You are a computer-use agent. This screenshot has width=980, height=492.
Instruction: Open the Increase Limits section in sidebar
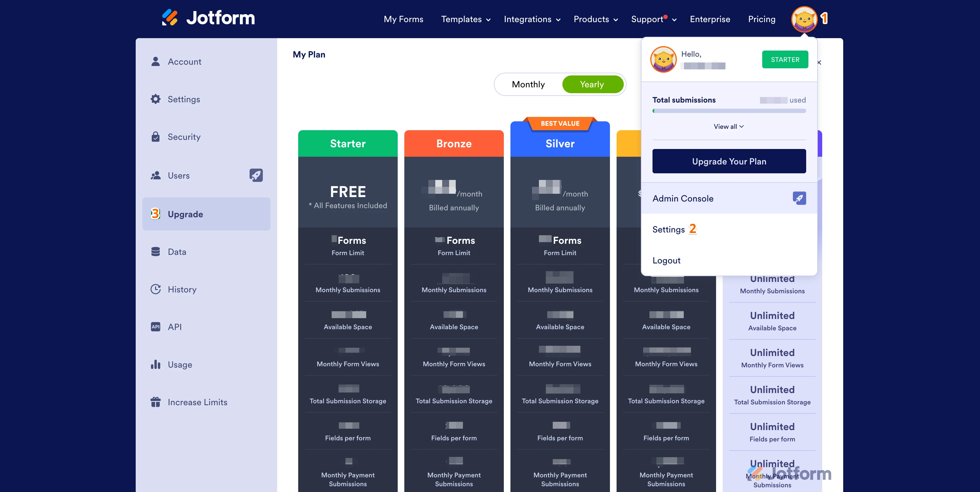click(x=206, y=402)
